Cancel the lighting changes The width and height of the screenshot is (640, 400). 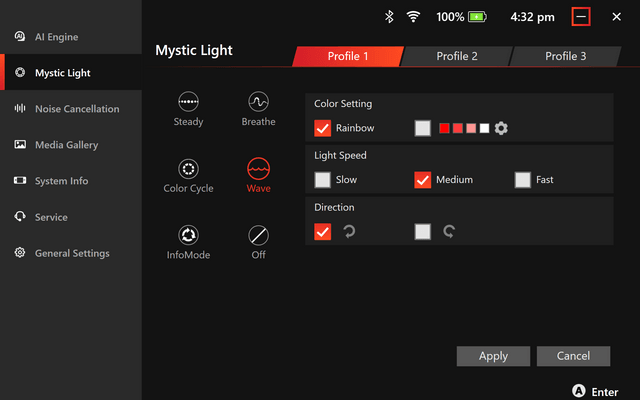(573, 356)
